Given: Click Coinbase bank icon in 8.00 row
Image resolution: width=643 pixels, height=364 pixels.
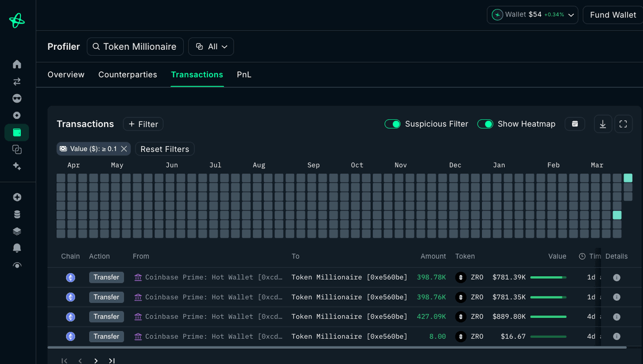Looking at the screenshot, I should (138, 336).
